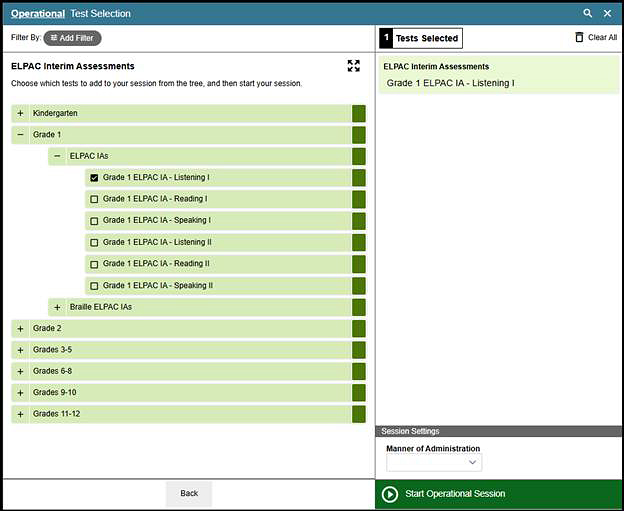Uncheck Grade 1 ELPAC IA - Listening I
This screenshot has height=511, width=624.
(94, 177)
